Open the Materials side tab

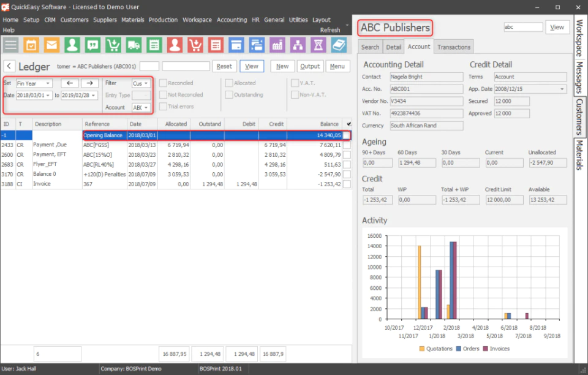pyautogui.click(x=579, y=155)
